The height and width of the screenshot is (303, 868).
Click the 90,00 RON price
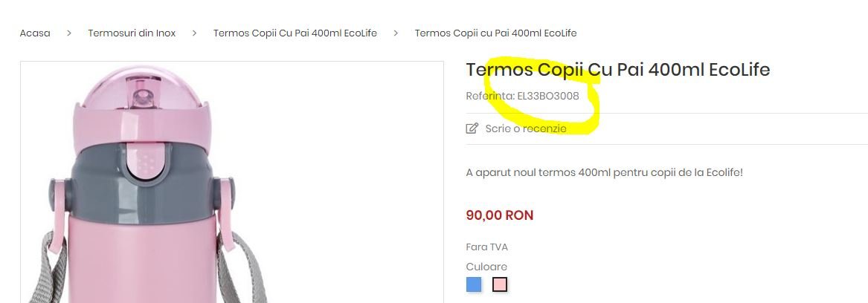500,215
